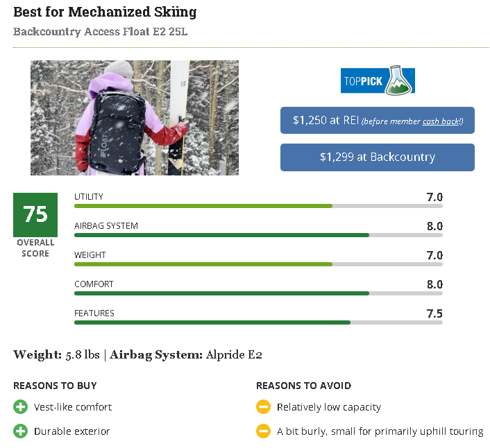Click the Airbag System rating bar
The width and height of the screenshot is (490, 448).
click(258, 235)
